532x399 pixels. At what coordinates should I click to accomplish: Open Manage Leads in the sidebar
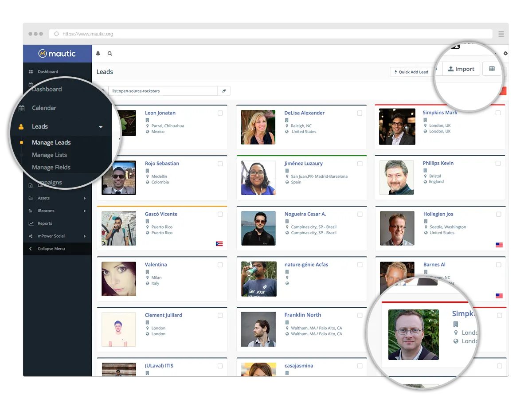(51, 143)
